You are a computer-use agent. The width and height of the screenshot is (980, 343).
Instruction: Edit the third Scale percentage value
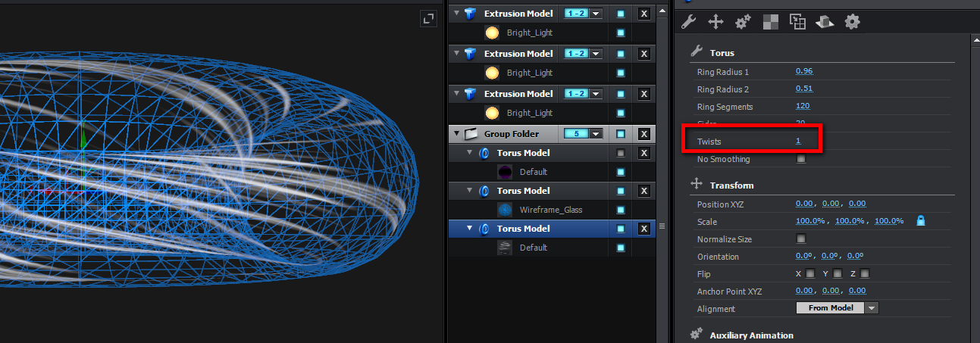[x=889, y=221]
